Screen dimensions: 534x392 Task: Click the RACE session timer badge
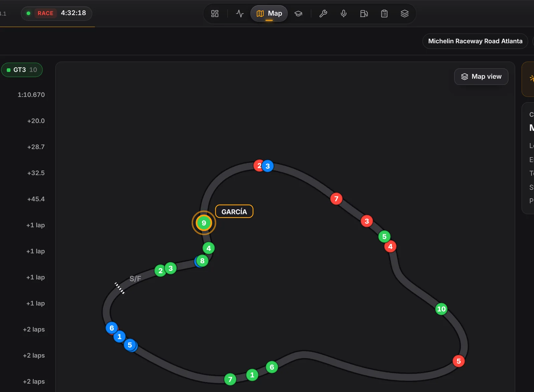tap(56, 13)
